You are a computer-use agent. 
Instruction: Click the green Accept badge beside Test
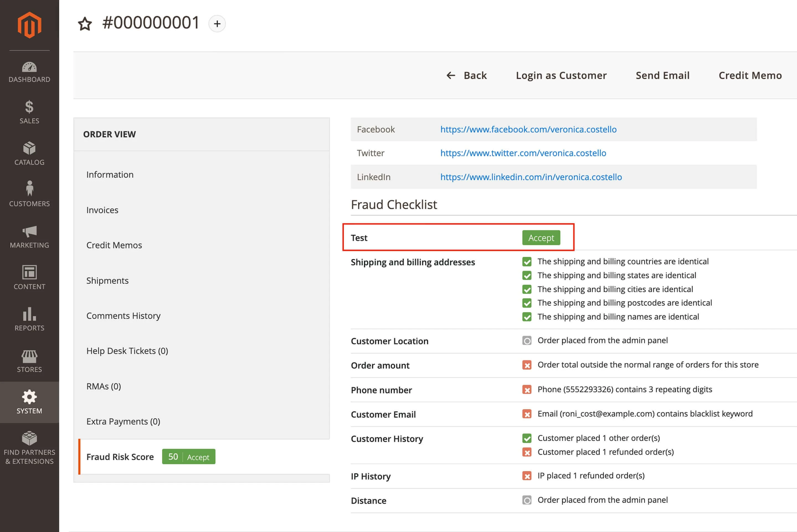541,238
